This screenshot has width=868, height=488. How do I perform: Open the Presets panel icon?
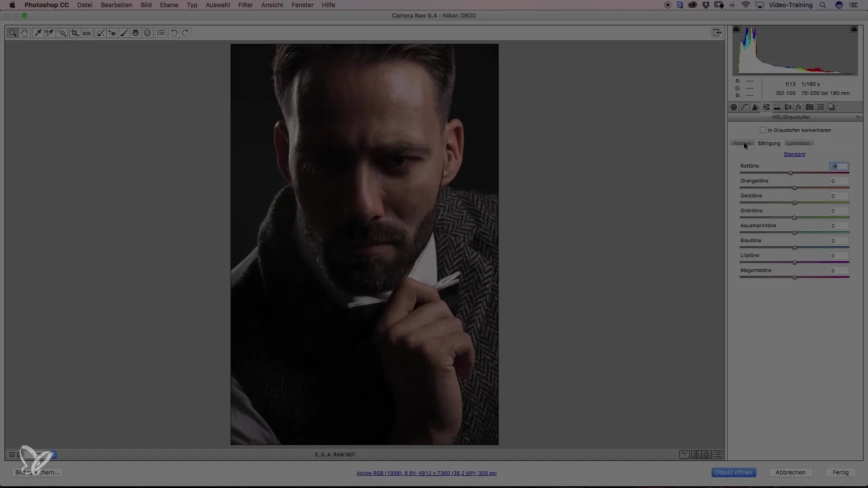[x=821, y=107]
